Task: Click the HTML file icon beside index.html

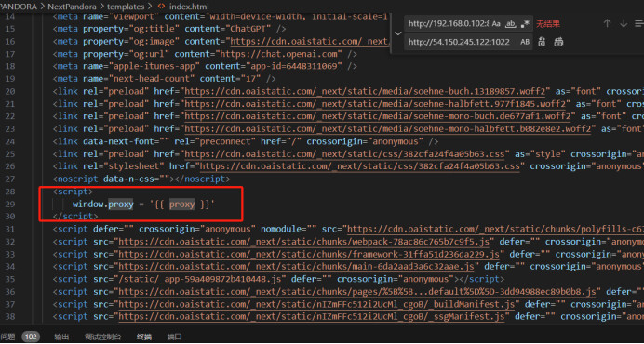Action: pos(162,7)
